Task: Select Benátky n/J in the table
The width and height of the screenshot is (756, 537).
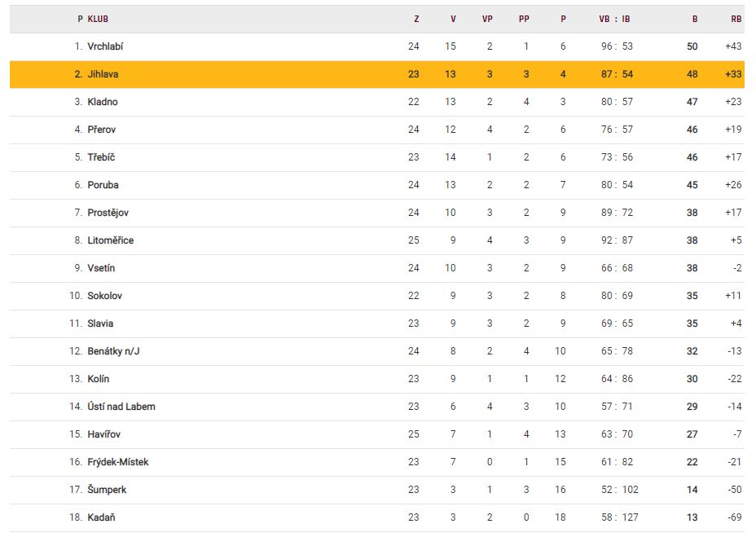Action: point(108,351)
